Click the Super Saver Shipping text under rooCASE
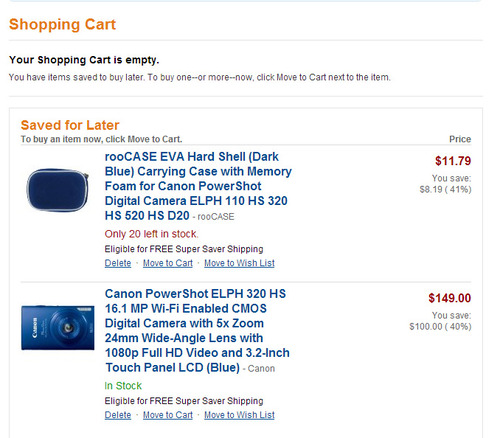Image resolution: width=500 pixels, height=438 pixels. 184,249
